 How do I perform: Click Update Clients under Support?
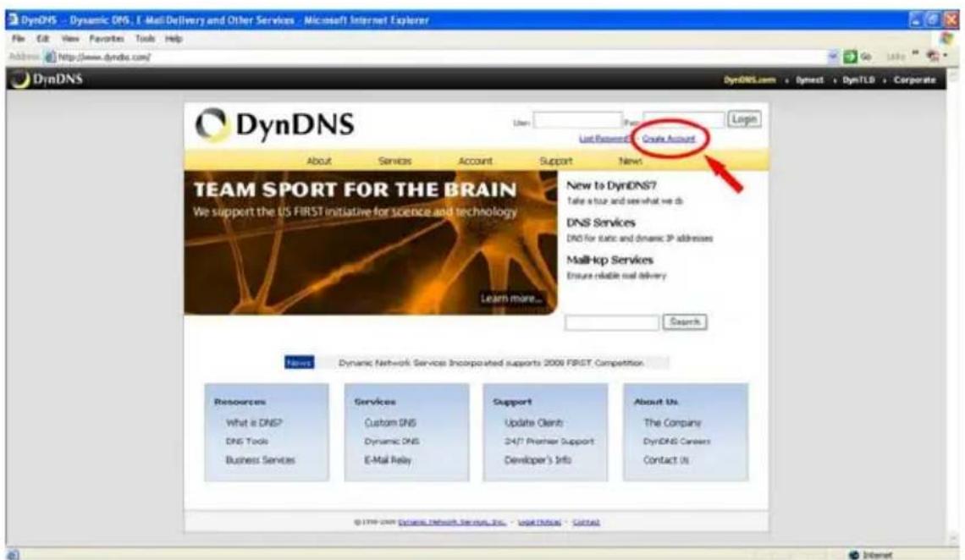tap(533, 423)
